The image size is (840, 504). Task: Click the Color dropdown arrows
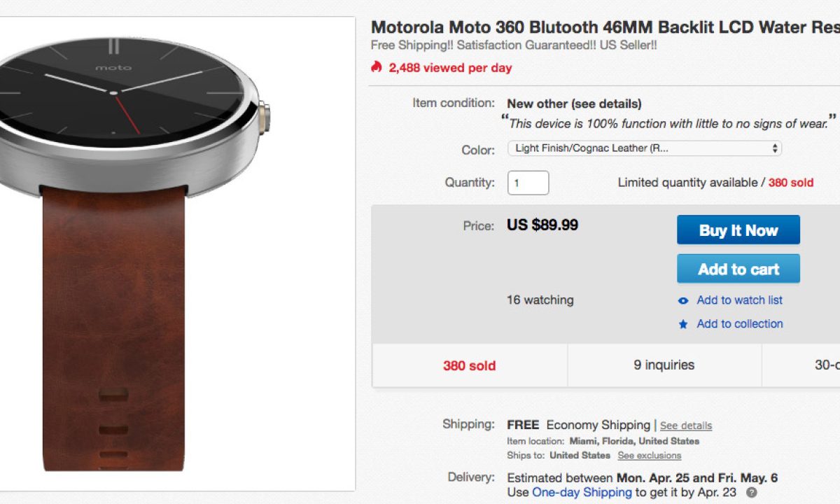tap(774, 148)
